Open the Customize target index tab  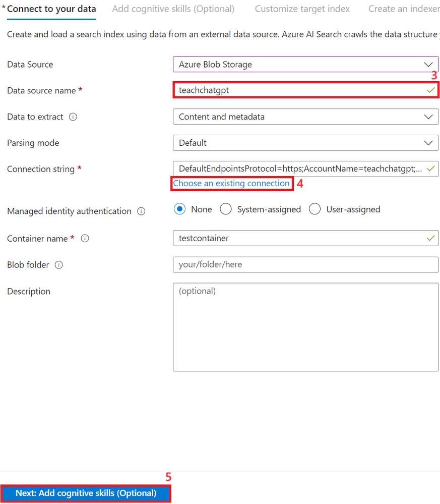(302, 9)
